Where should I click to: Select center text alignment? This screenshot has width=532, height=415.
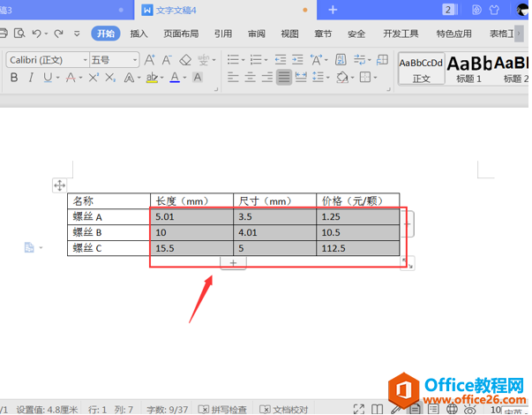click(251, 78)
